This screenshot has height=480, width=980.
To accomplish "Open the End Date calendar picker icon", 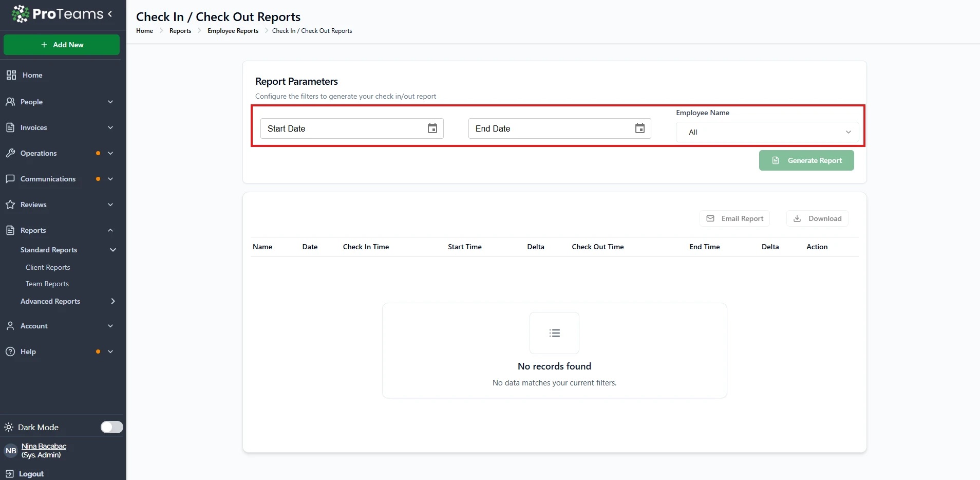I will (x=639, y=128).
